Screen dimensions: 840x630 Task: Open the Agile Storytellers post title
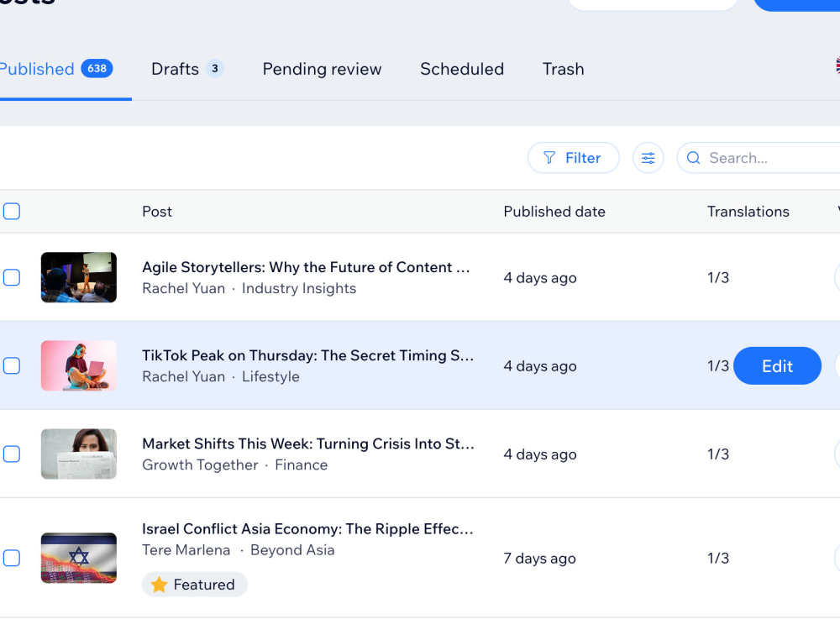coord(306,267)
